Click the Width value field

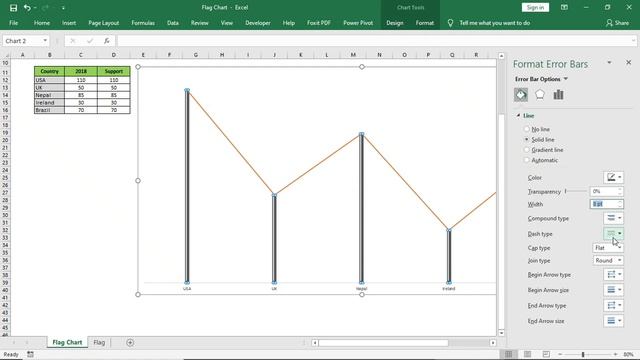pyautogui.click(x=603, y=204)
